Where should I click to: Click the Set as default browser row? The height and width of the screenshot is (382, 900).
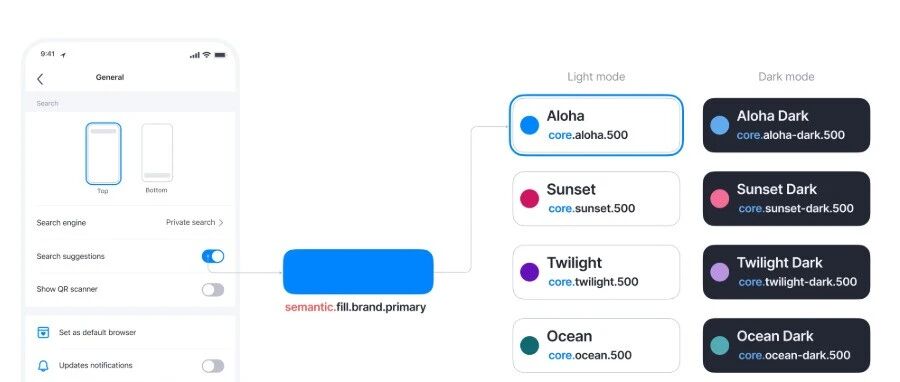point(130,333)
